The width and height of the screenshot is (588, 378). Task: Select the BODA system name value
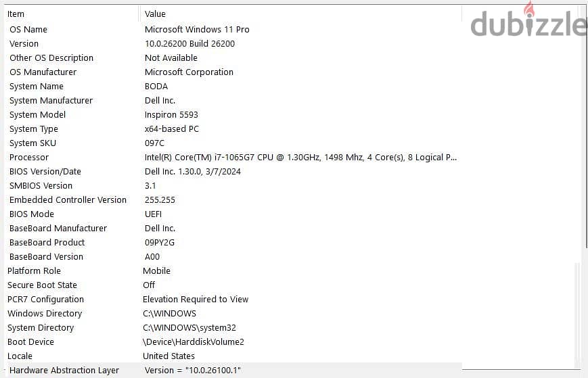click(x=156, y=87)
